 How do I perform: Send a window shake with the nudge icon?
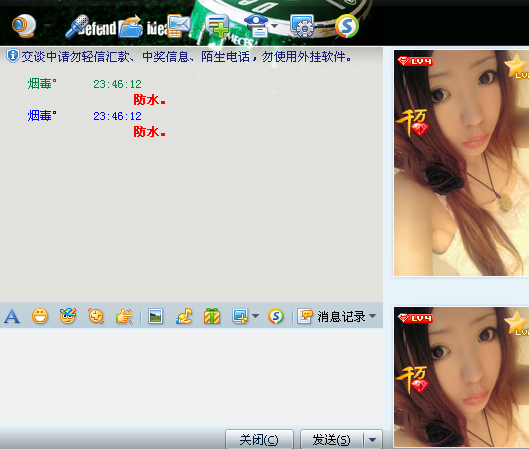point(96,316)
